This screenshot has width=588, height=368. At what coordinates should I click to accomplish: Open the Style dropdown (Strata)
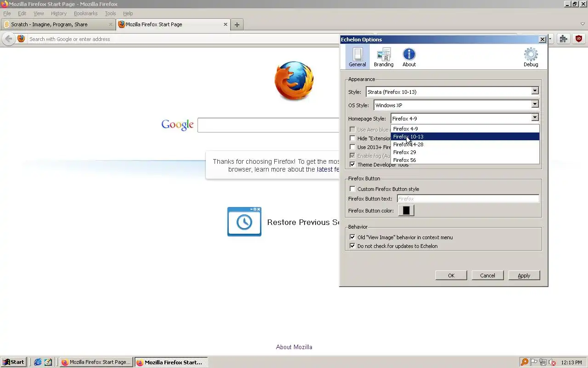click(x=452, y=92)
